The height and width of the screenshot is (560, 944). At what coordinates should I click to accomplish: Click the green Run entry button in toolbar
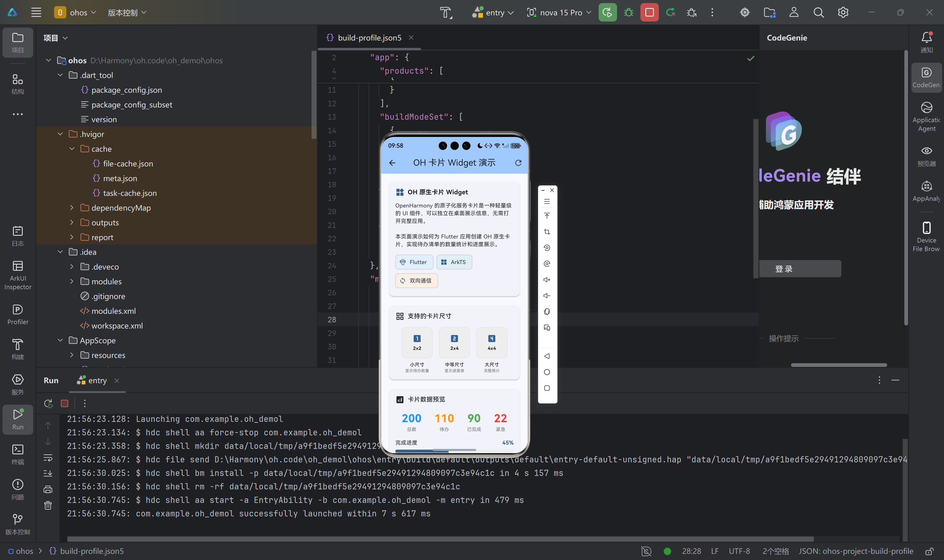tap(607, 13)
